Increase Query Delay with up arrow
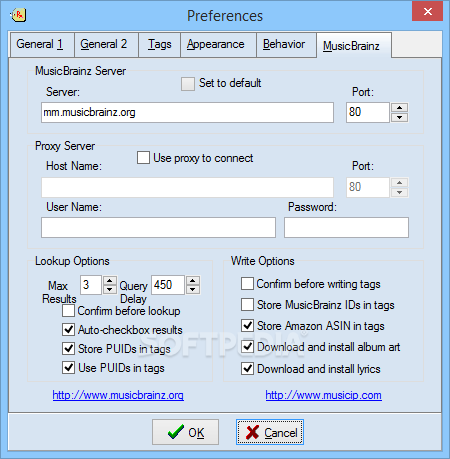The image size is (450, 459). pos(193,281)
